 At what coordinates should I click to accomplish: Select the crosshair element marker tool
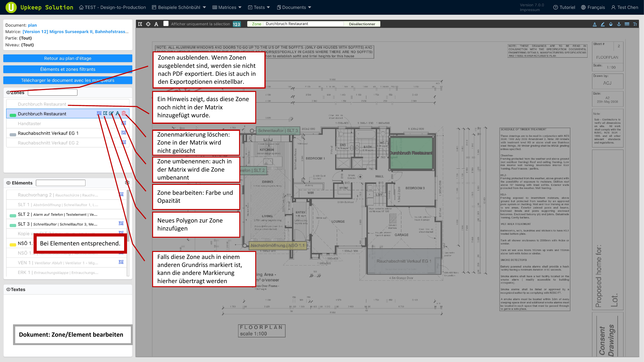(x=148, y=24)
